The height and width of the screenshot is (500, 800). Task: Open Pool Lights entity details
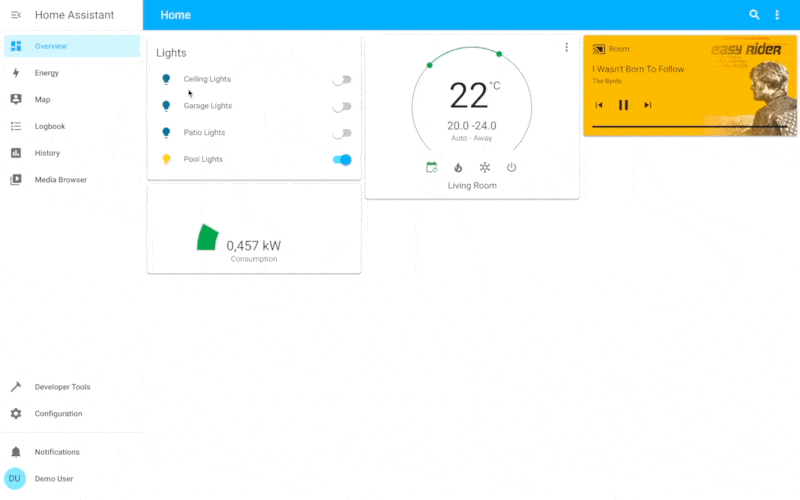click(203, 159)
